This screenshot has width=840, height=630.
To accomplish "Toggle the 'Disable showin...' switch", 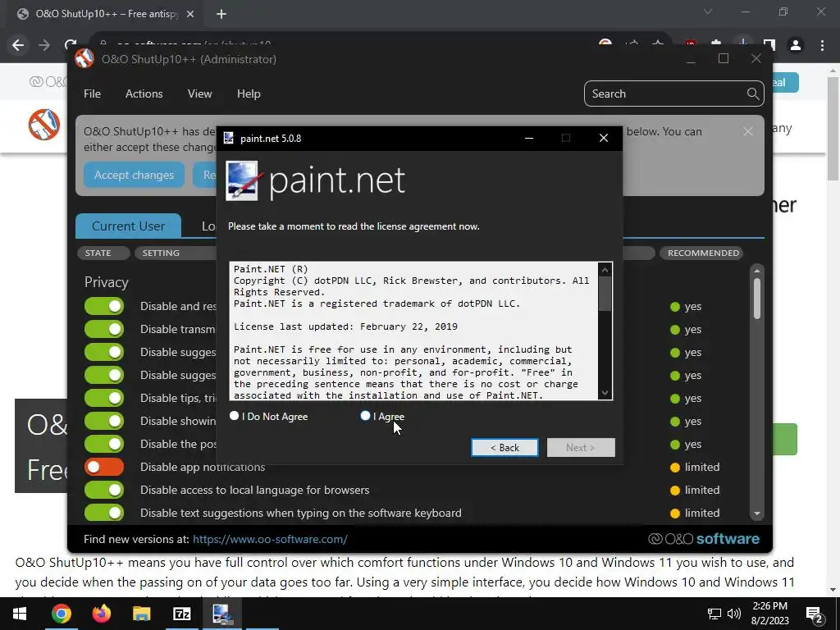I will point(104,421).
